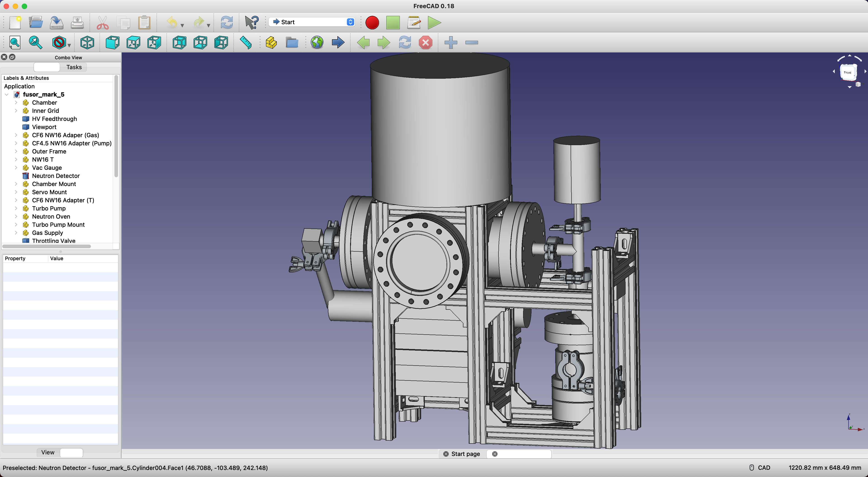Click the CAD navigation style indicator

point(759,468)
